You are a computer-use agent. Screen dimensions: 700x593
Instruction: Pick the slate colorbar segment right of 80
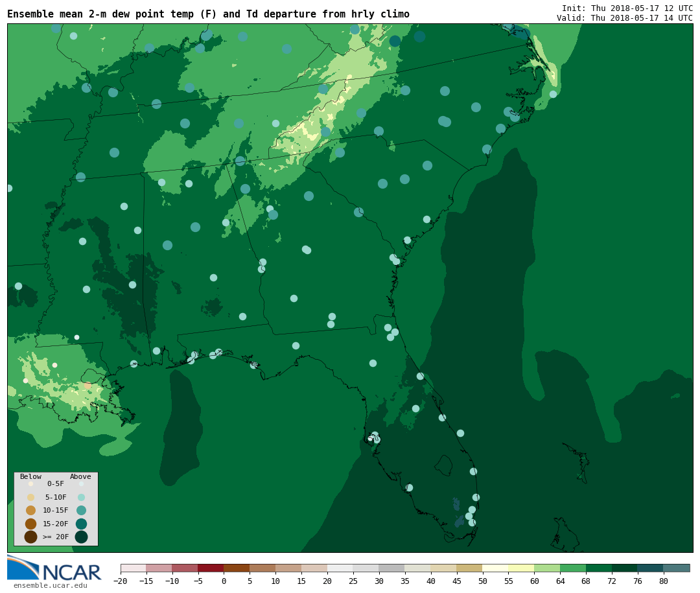click(x=677, y=568)
